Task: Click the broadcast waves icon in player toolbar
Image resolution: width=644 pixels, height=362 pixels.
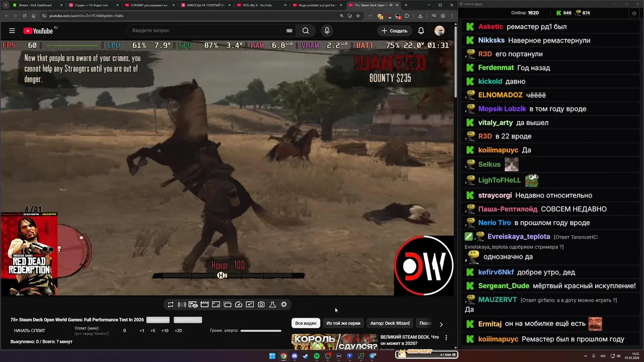Action: pos(182,304)
